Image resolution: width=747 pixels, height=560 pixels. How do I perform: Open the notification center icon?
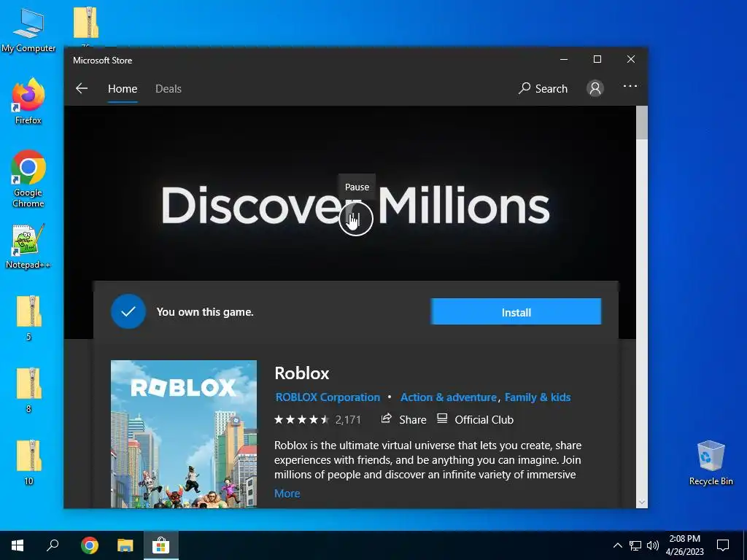click(723, 545)
